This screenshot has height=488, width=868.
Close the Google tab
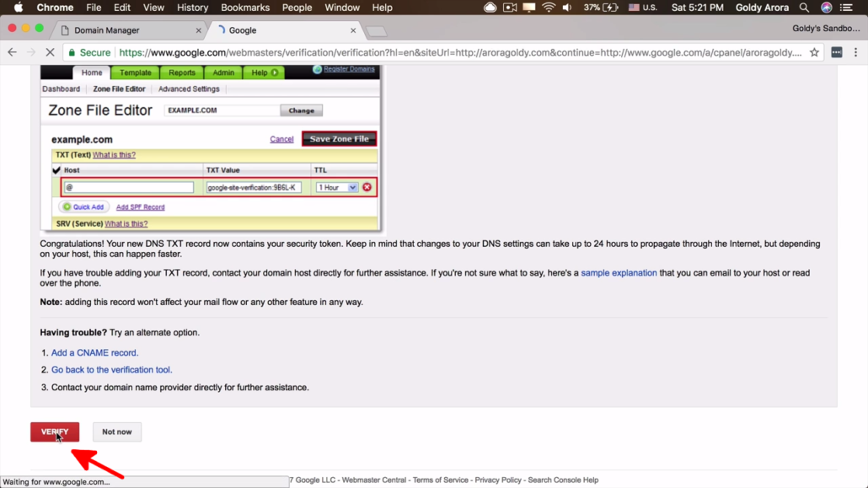click(353, 30)
